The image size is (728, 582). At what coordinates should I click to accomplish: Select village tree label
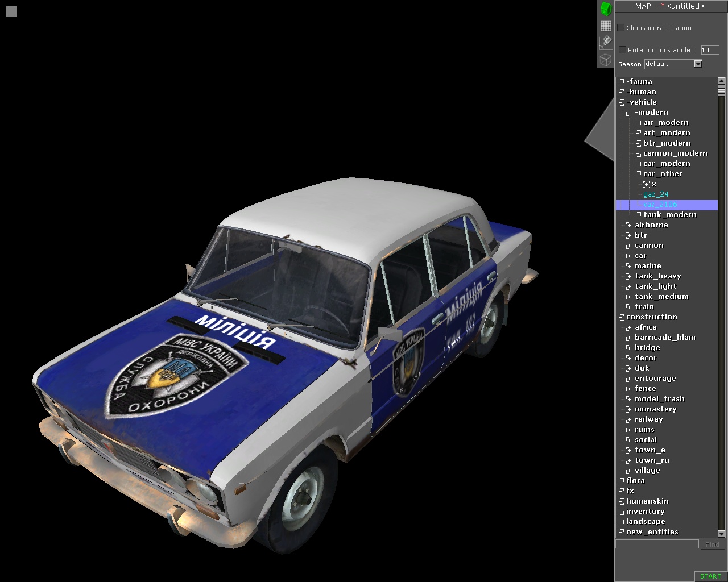click(x=647, y=471)
